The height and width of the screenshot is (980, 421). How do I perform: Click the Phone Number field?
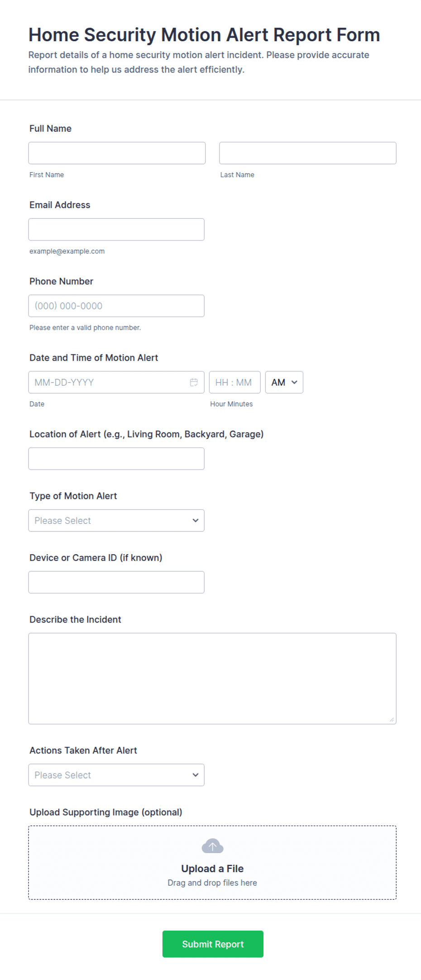pyautogui.click(x=116, y=306)
